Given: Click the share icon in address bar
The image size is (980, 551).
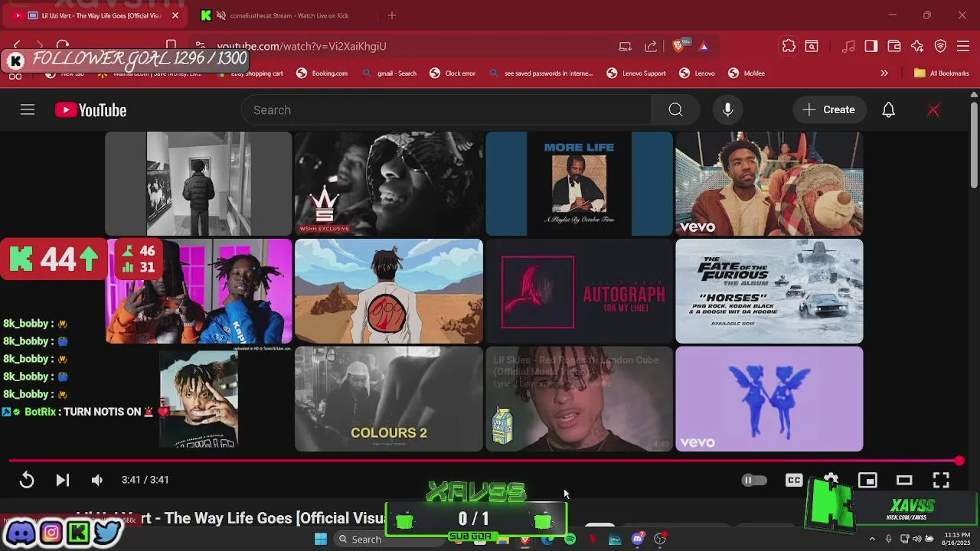Looking at the screenshot, I should click(x=651, y=47).
